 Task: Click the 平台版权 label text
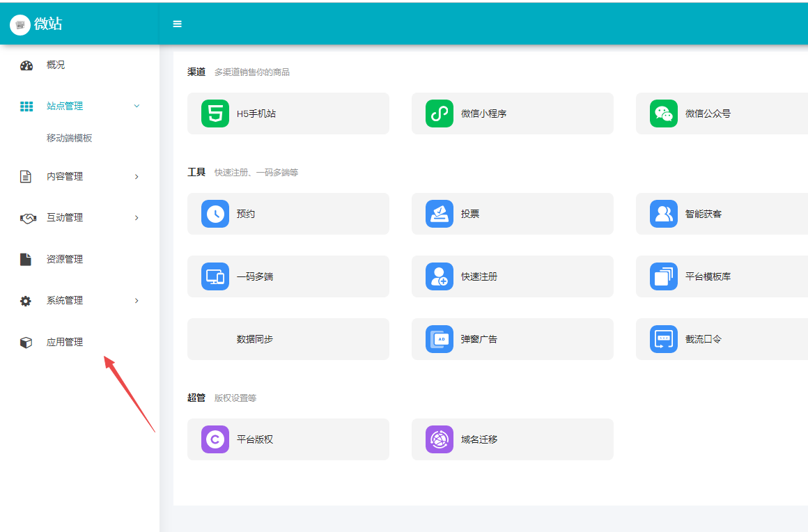click(x=254, y=439)
